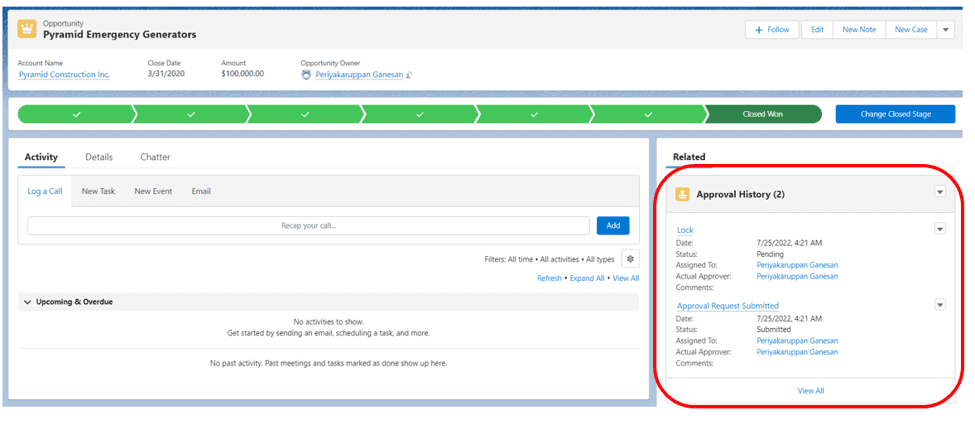Click the Recap your call input field
This screenshot has height=425, width=975.
pyautogui.click(x=308, y=225)
